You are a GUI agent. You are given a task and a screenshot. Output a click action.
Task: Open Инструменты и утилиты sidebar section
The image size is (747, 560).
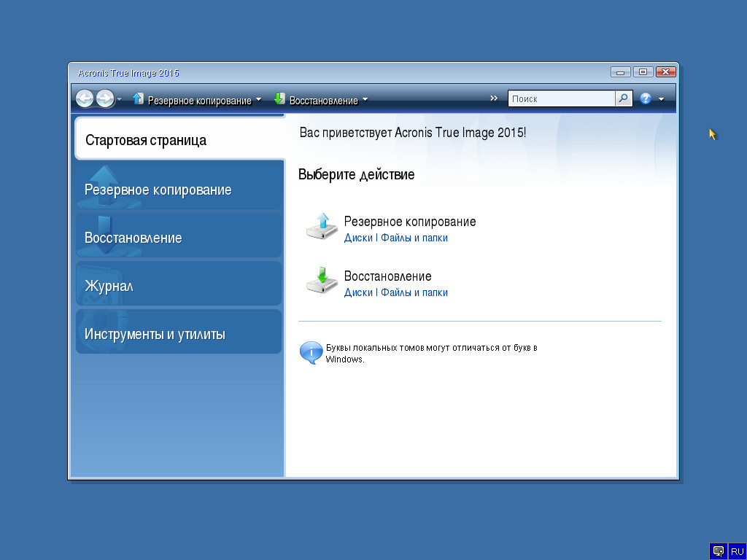point(179,332)
